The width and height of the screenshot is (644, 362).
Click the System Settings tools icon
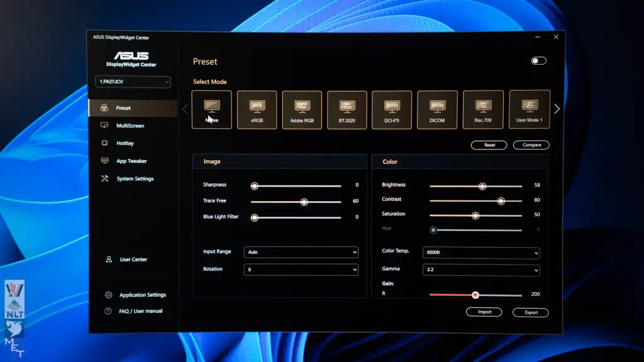tap(105, 178)
